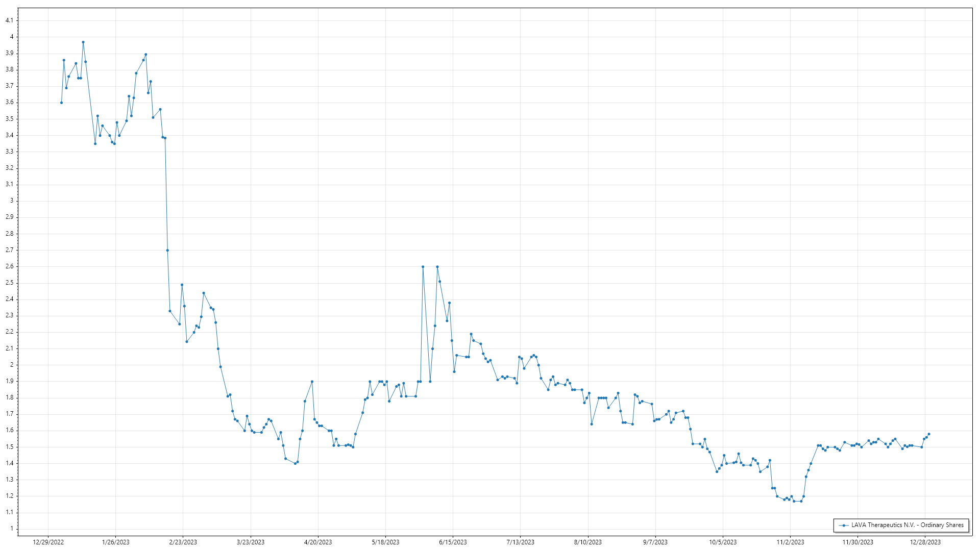Click the 2.7 data point in the February drop

[167, 251]
